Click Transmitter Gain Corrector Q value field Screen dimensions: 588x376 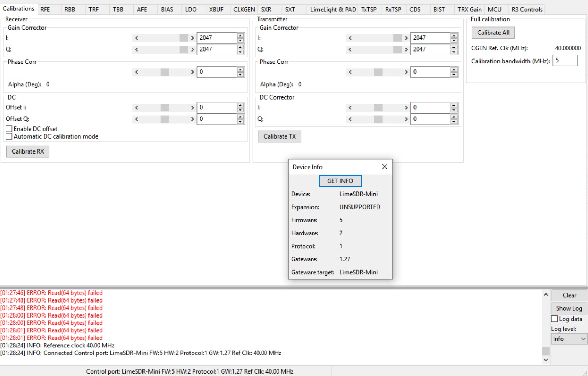pyautogui.click(x=430, y=49)
